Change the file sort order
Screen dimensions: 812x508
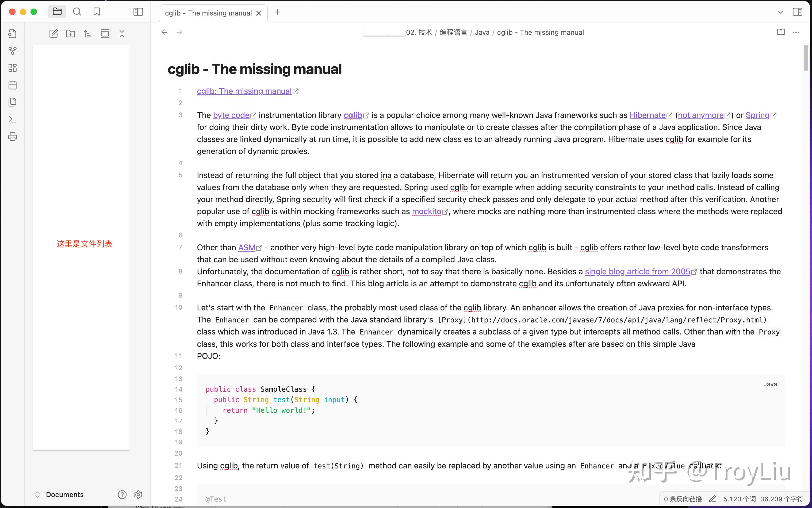(88, 34)
